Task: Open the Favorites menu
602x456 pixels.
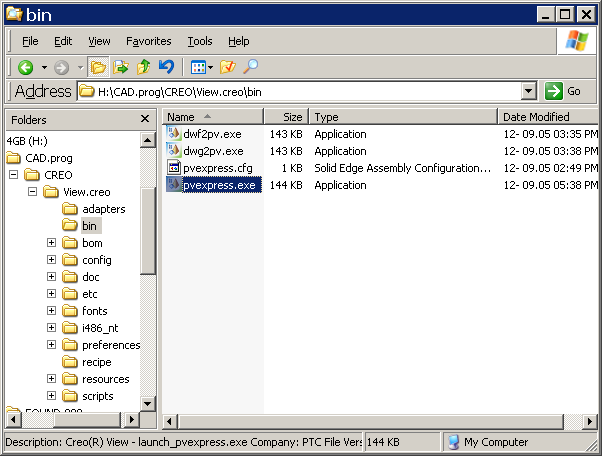Action: point(149,41)
